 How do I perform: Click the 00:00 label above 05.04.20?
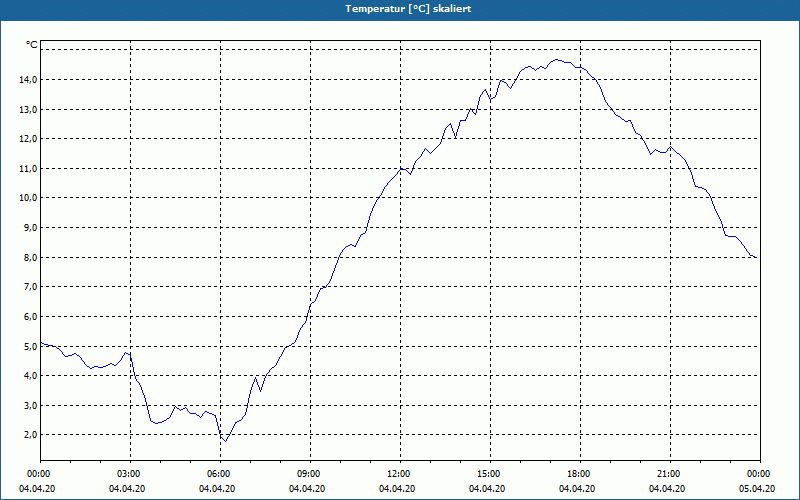pos(758,474)
